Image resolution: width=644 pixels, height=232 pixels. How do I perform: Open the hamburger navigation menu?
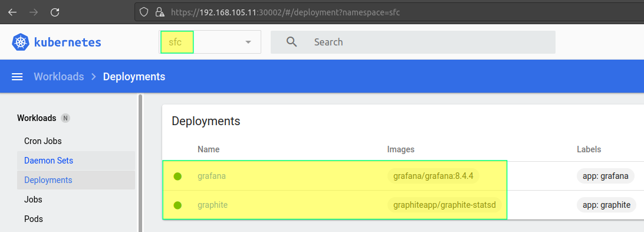tap(17, 77)
